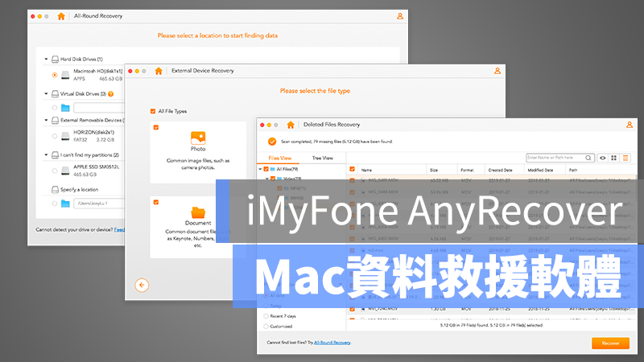Select the Recent 7 days radio option
The image size is (644, 362).
[266, 316]
